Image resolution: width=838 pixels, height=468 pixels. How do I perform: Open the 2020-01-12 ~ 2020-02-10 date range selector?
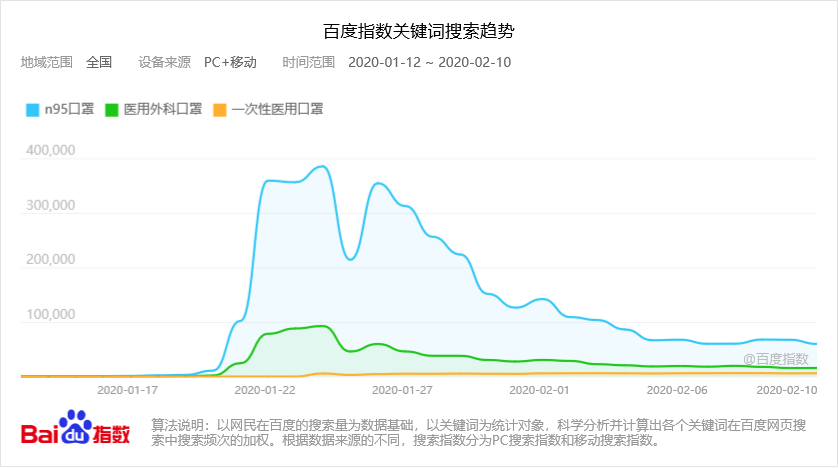429,62
